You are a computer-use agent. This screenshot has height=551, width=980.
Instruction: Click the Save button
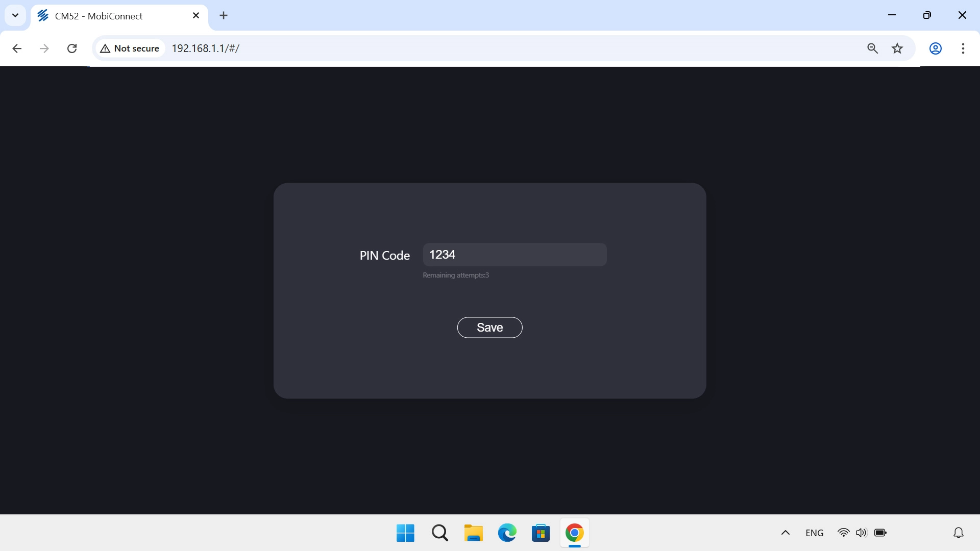pyautogui.click(x=489, y=328)
